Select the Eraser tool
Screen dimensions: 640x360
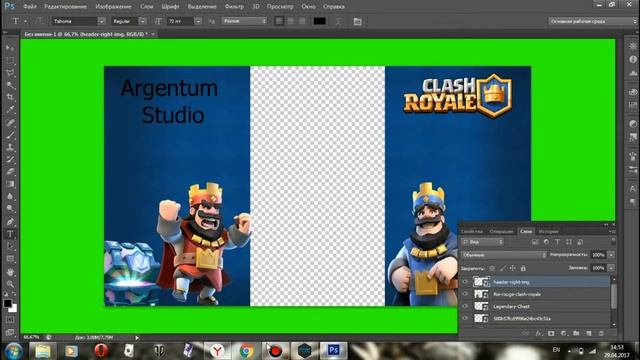10,172
